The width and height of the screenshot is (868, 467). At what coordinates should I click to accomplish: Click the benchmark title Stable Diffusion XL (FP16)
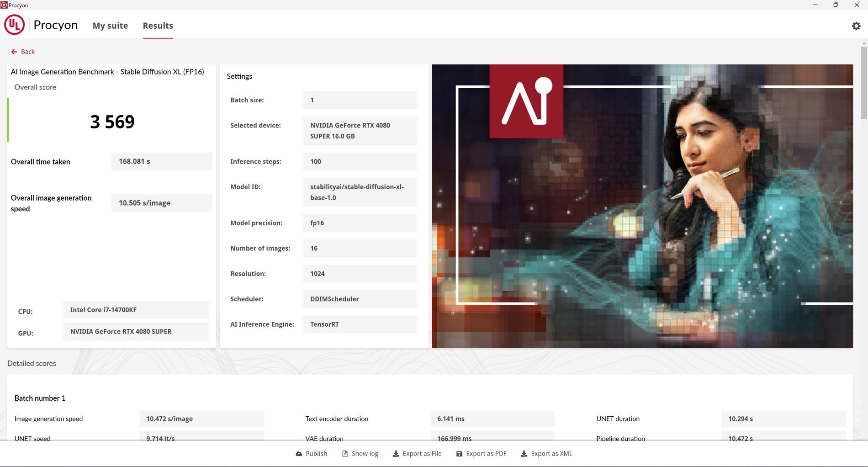tap(107, 72)
